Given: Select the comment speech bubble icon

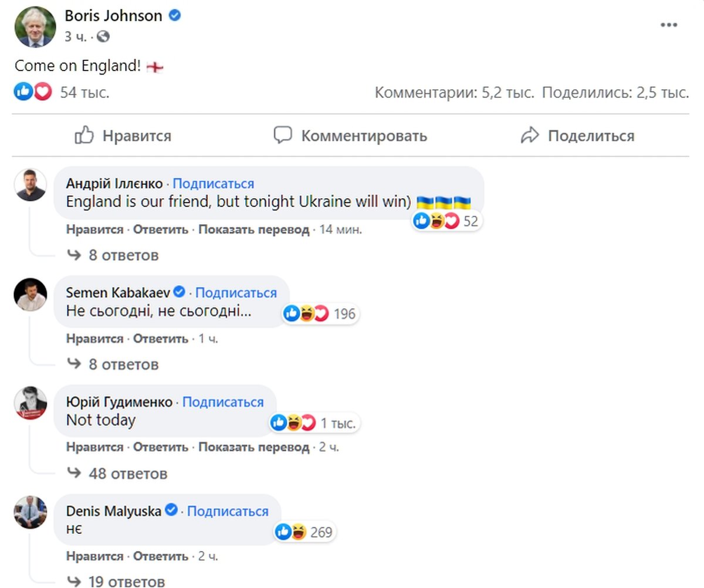Looking at the screenshot, I should pyautogui.click(x=283, y=135).
